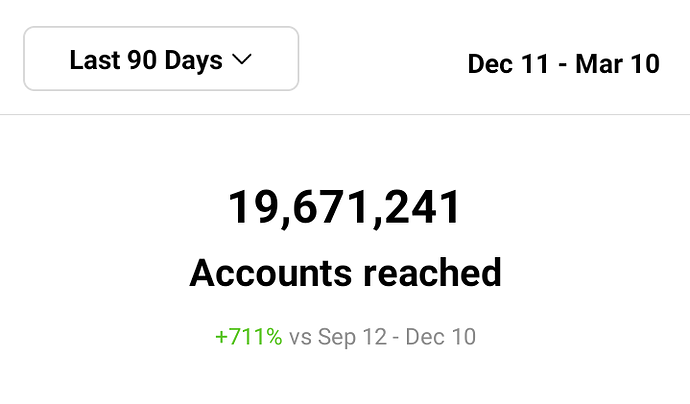Click the Accounts reached heading

[345, 273]
